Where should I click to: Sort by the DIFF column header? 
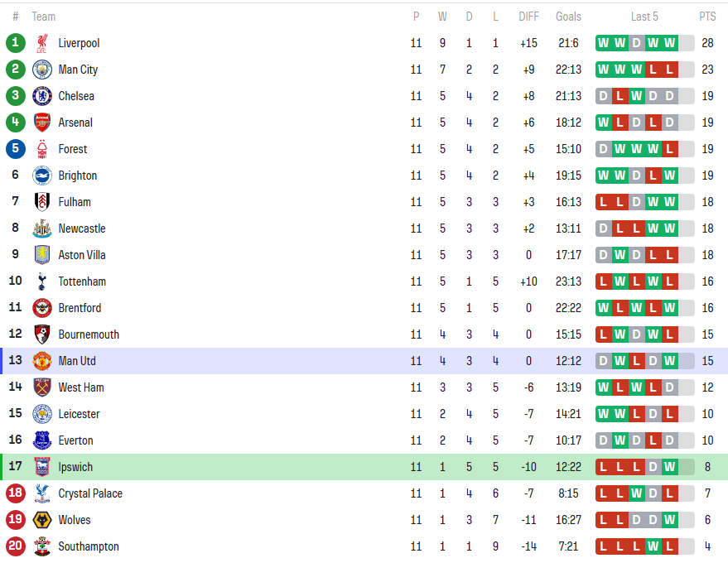tap(528, 17)
